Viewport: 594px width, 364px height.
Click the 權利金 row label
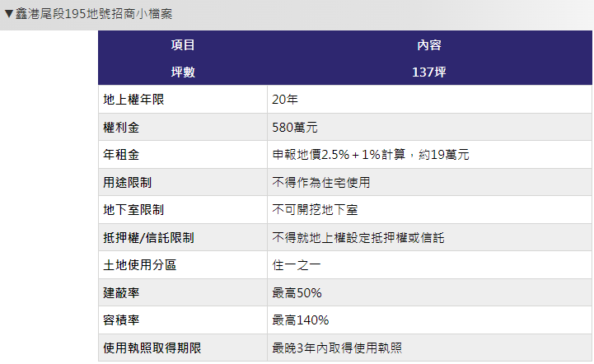click(x=121, y=128)
